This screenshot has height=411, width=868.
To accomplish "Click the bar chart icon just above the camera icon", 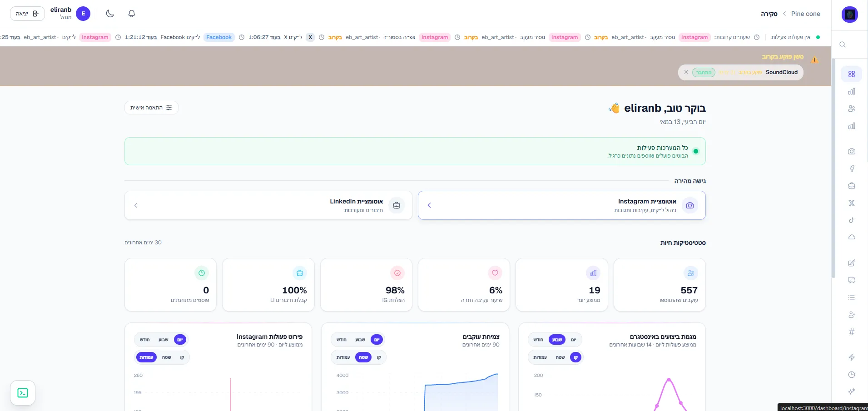I will [852, 126].
